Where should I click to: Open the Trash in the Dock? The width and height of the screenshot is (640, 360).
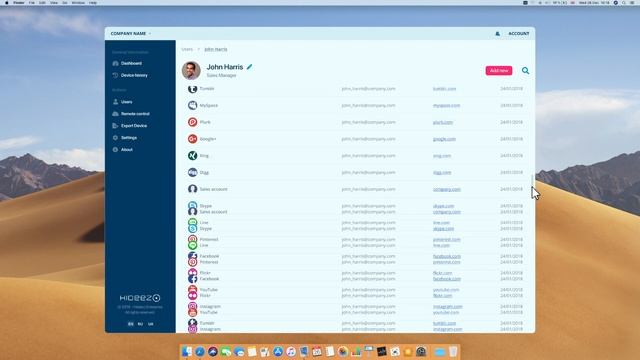tap(453, 351)
